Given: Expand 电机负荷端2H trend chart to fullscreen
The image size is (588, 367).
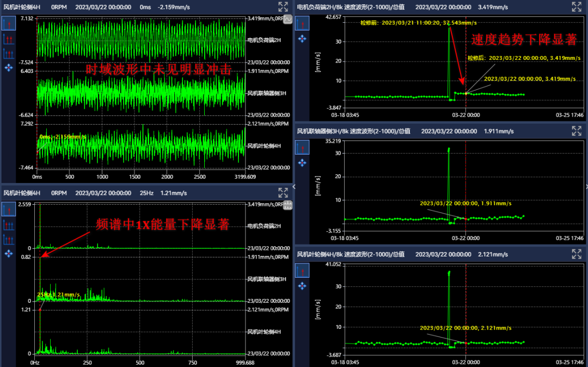Looking at the screenshot, I should pos(577,7).
